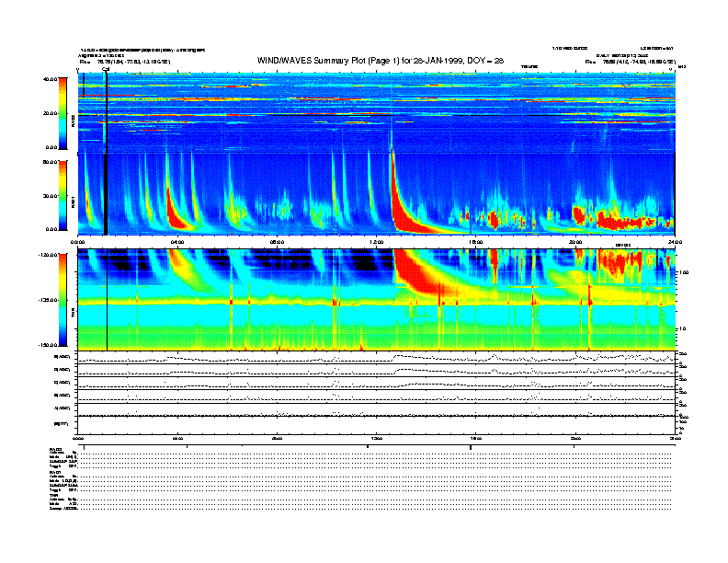
Task: Click the 30.00 label on RAD1 scale
Action: pyautogui.click(x=50, y=196)
